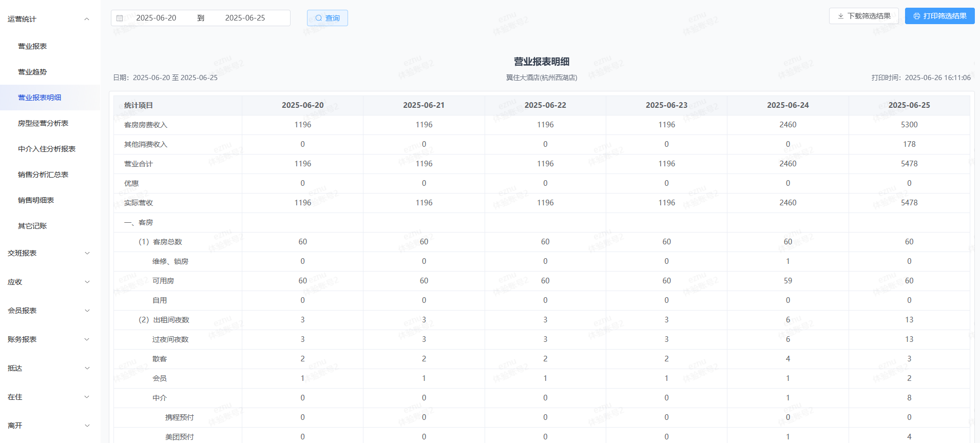Set the start date field 2025-06-20
The image size is (980, 443).
(x=156, y=18)
